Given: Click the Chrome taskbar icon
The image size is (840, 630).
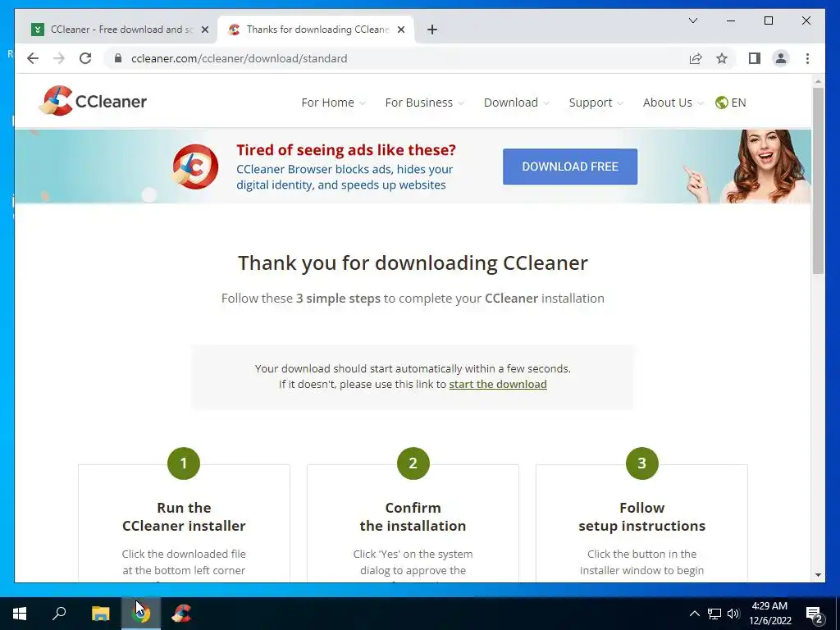Looking at the screenshot, I should (x=141, y=614).
